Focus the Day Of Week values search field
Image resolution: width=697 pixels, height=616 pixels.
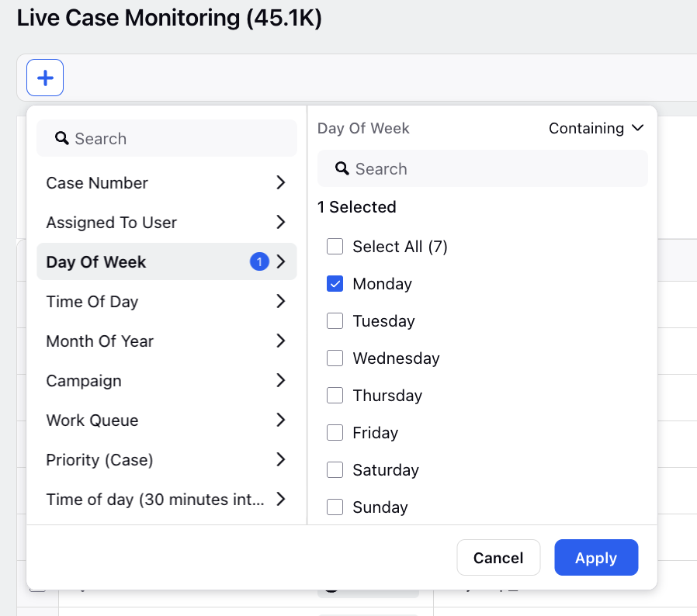482,168
